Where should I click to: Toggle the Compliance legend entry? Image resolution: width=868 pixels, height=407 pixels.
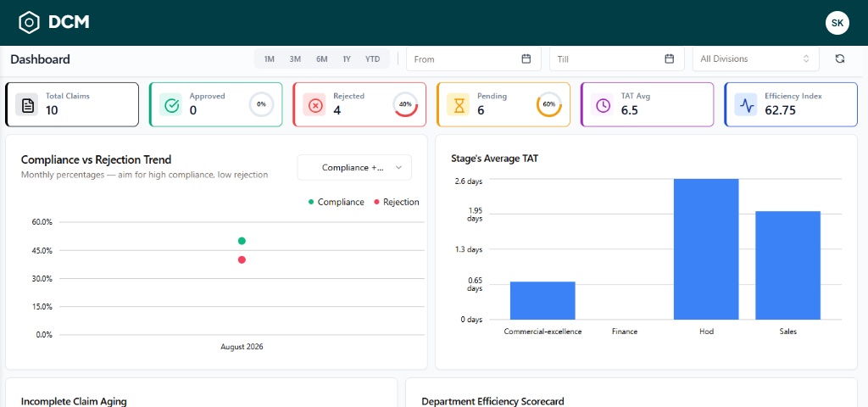336,202
